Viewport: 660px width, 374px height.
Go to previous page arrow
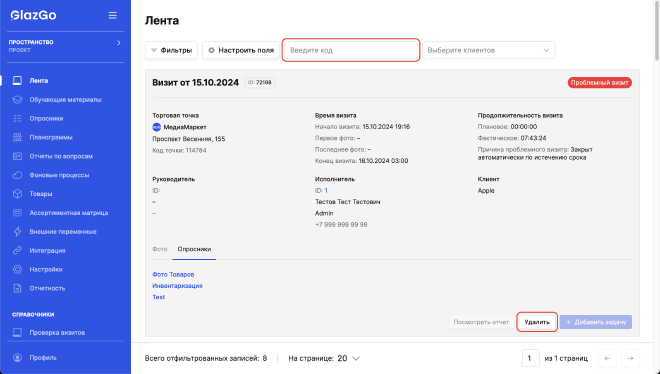607,358
